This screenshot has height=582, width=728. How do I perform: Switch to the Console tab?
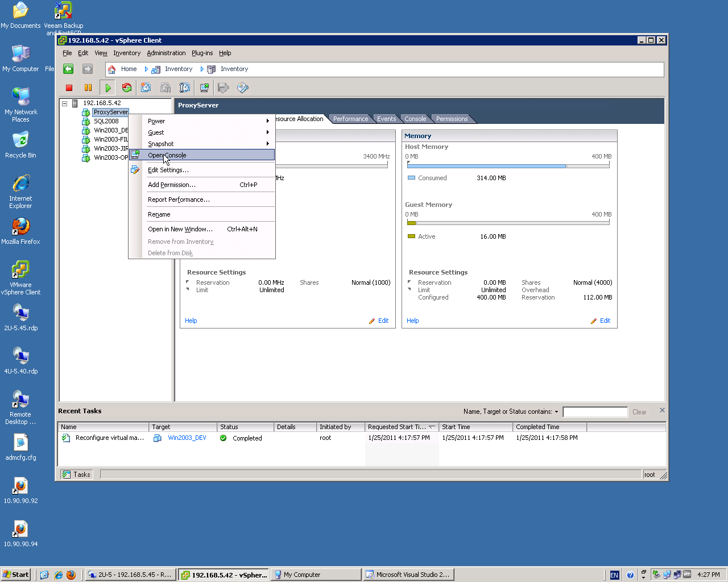point(415,119)
